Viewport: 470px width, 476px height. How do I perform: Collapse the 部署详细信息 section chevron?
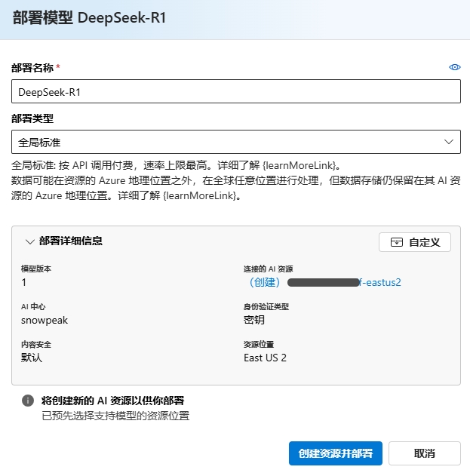click(x=29, y=241)
